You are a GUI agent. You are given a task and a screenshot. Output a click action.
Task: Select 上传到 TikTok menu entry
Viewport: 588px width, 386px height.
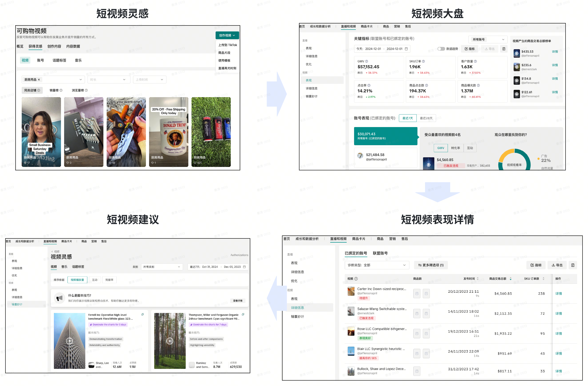tap(228, 45)
